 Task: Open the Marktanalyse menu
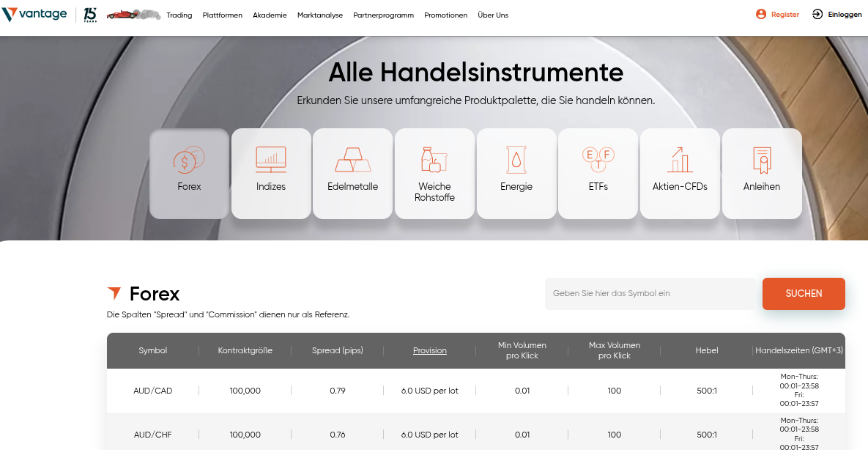pos(320,15)
